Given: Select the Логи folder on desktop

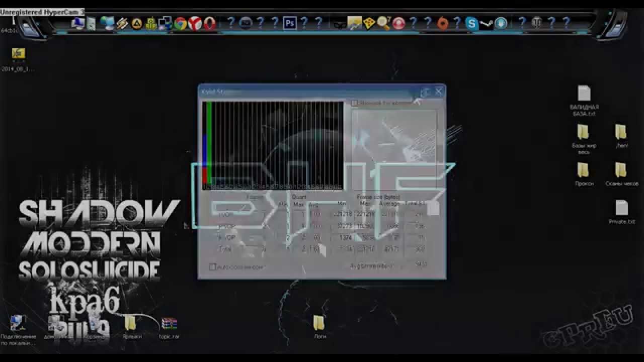Looking at the screenshot, I should pos(319,327).
